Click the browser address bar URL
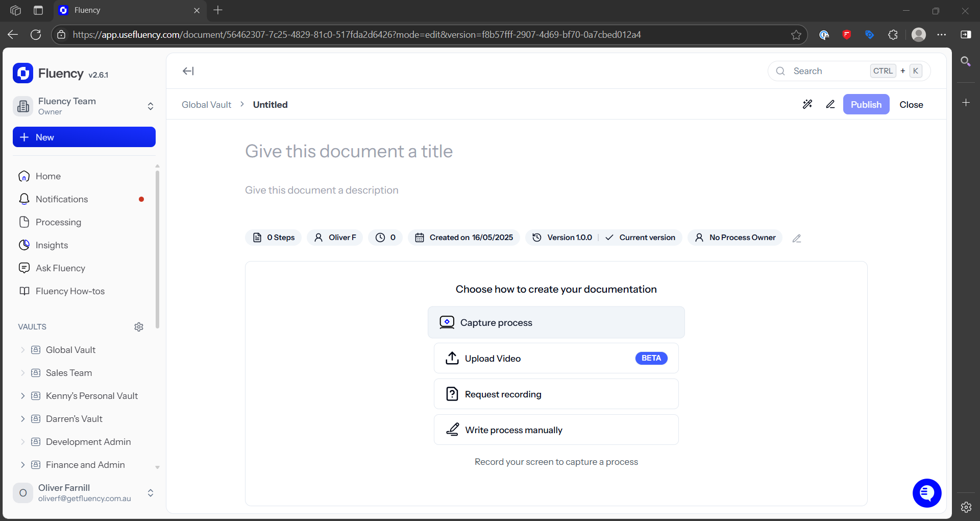 (x=357, y=35)
